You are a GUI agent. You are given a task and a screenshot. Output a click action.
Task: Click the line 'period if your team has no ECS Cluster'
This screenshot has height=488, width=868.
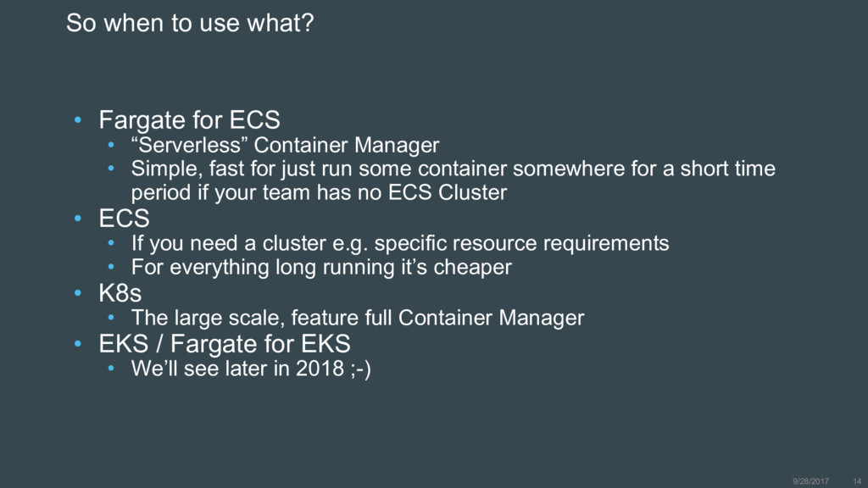pos(319,192)
